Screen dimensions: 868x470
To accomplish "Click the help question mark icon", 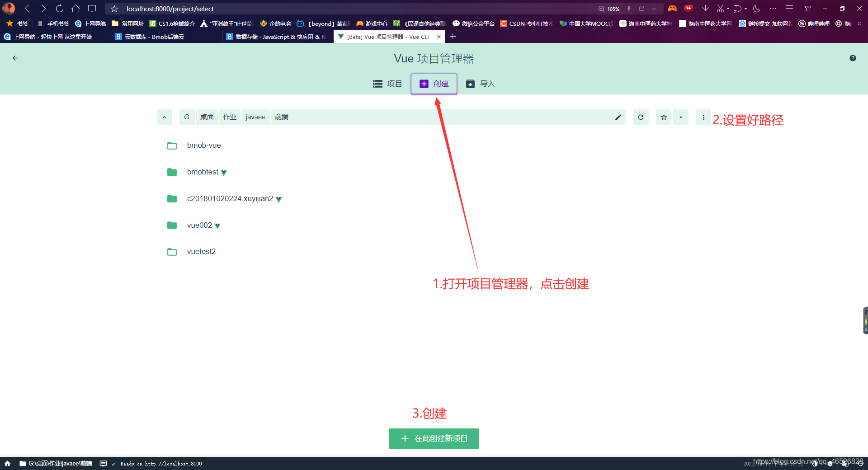I will (853, 58).
